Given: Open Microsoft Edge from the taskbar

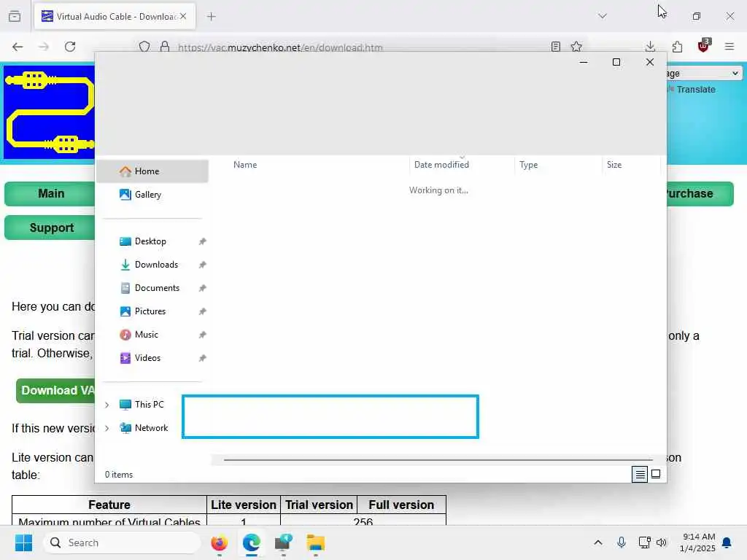Looking at the screenshot, I should coord(251,542).
